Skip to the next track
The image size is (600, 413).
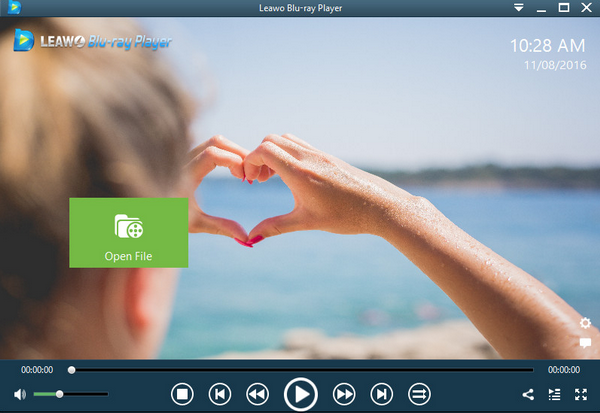tap(382, 394)
